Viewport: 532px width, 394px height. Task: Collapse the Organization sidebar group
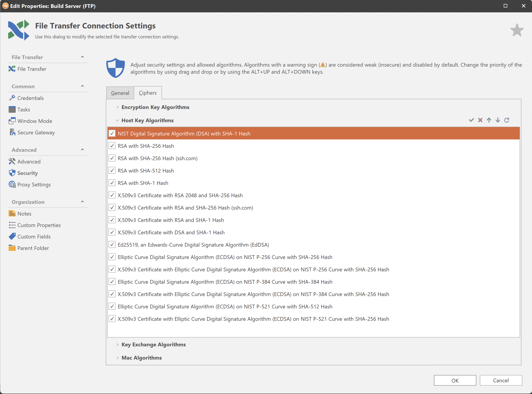click(x=82, y=202)
